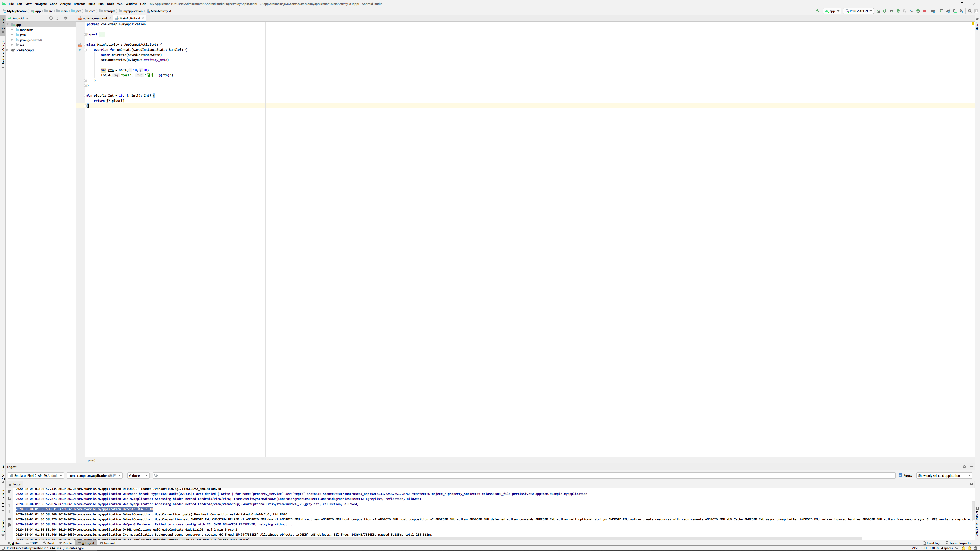Clear logcat with trash icon
This screenshot has height=551, width=980.
pyautogui.click(x=9, y=492)
